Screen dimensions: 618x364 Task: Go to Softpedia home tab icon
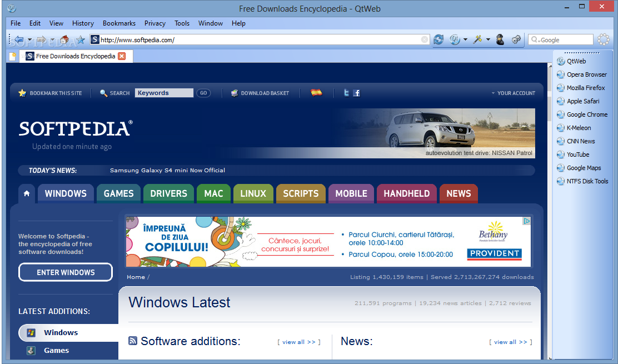27,193
